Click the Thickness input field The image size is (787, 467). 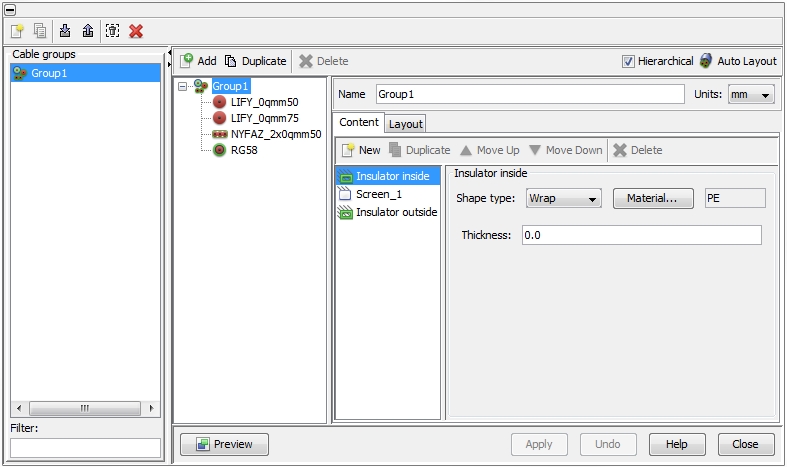point(641,235)
